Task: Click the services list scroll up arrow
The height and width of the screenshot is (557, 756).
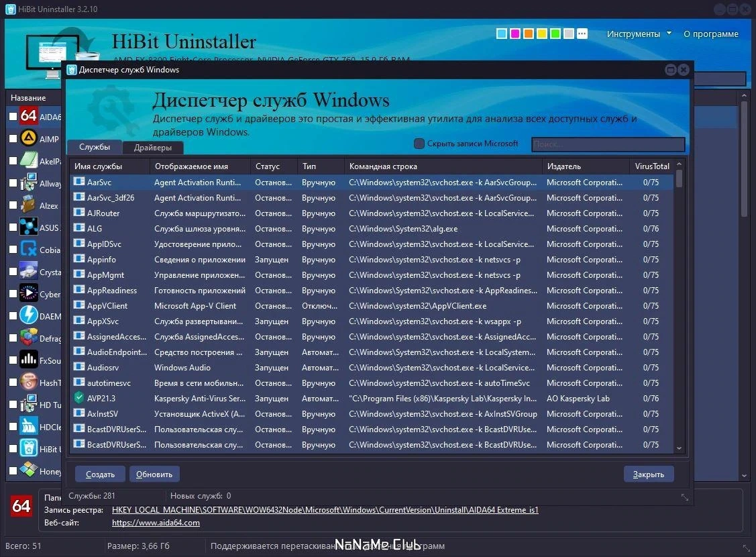Action: pos(679,164)
